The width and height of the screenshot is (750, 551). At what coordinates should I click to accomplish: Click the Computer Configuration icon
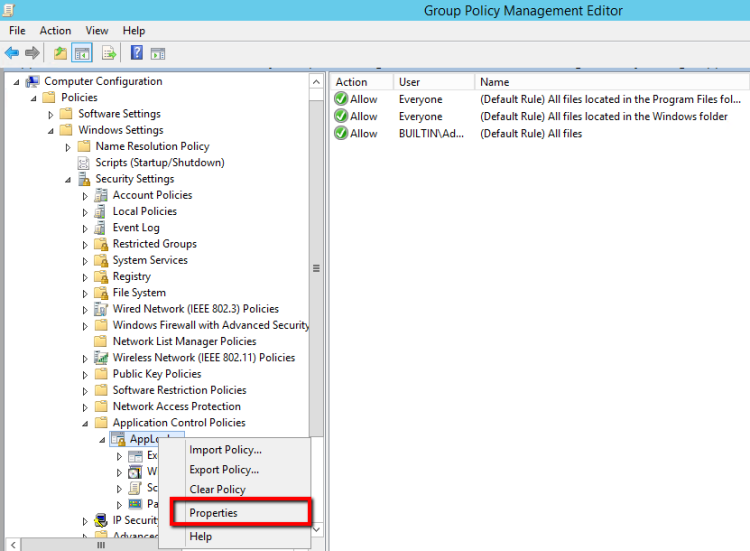33,82
